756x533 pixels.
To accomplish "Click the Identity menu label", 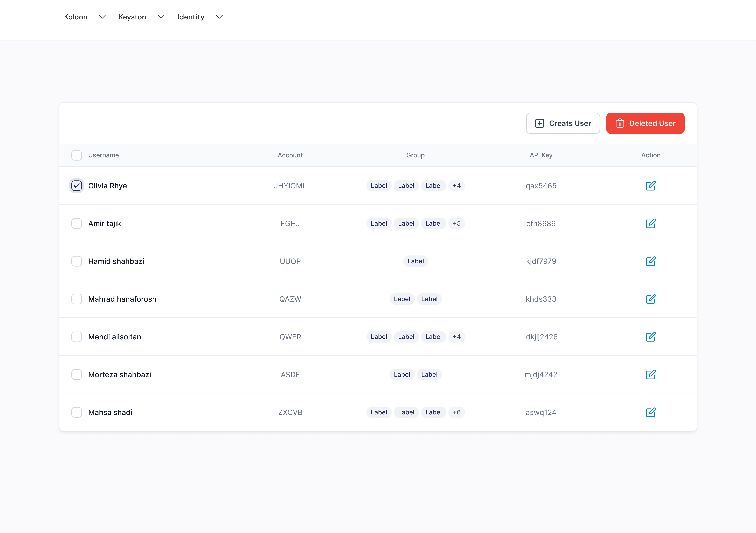I will (191, 17).
